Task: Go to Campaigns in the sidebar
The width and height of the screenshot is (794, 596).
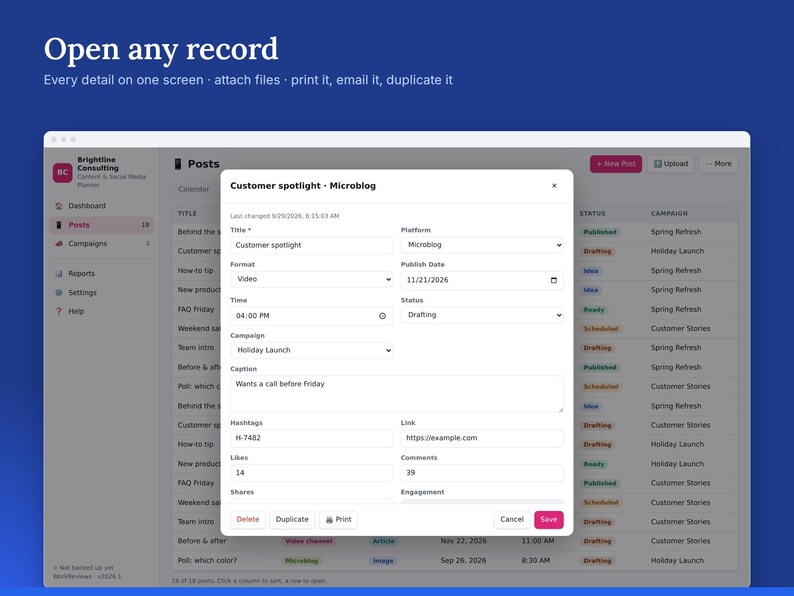Action: [x=102, y=244]
